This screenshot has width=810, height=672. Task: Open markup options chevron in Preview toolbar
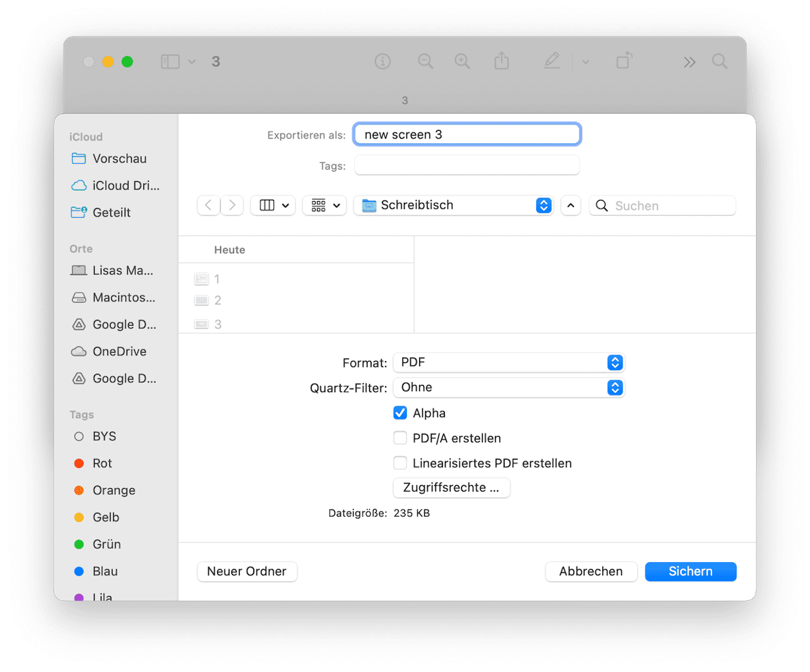click(586, 62)
